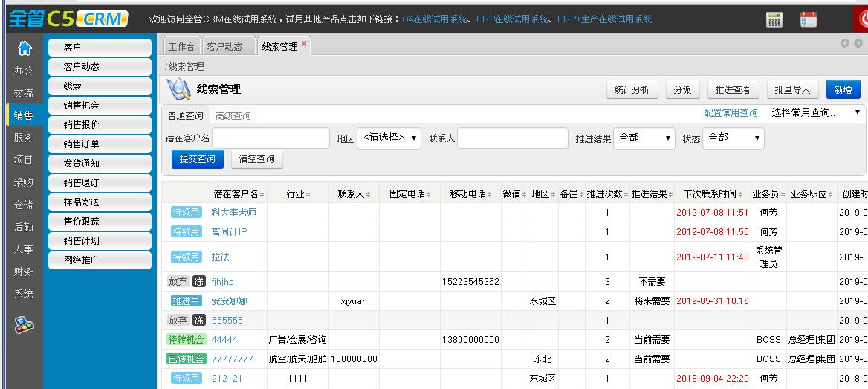Open 销售机会 menu item
The height and width of the screenshot is (389, 868).
pos(100,106)
